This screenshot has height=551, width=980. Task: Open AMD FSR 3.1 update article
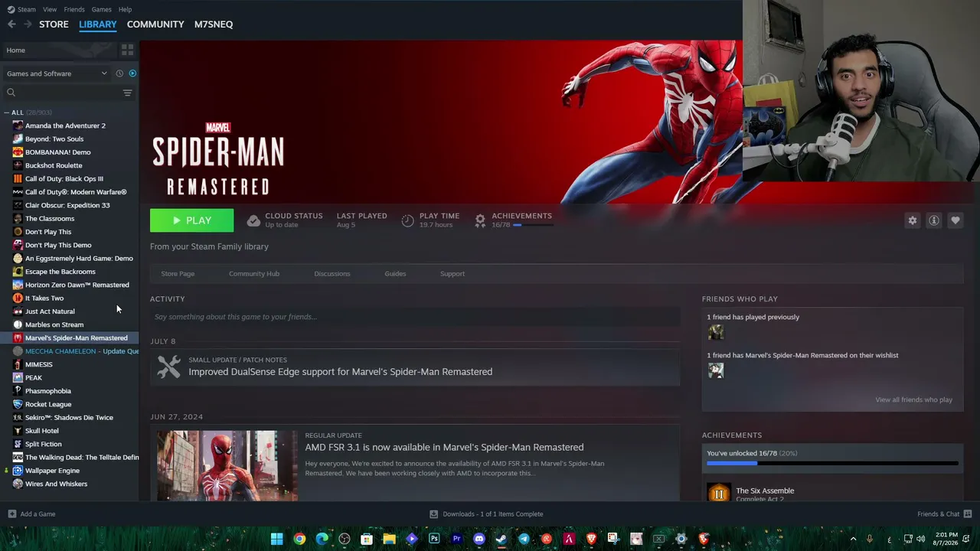tap(444, 447)
